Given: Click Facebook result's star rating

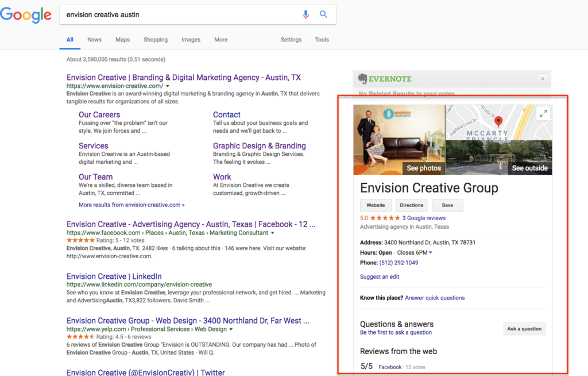Looking at the screenshot, I should coord(80,240).
